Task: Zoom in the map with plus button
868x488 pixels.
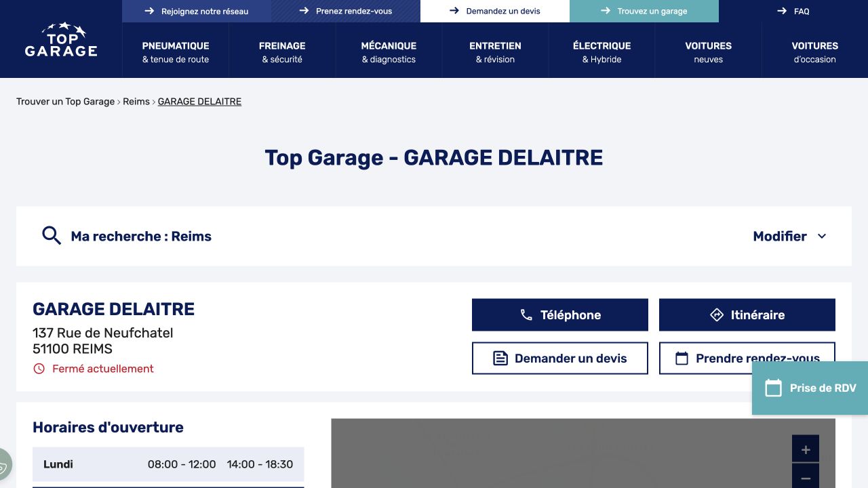Action: pos(806,449)
